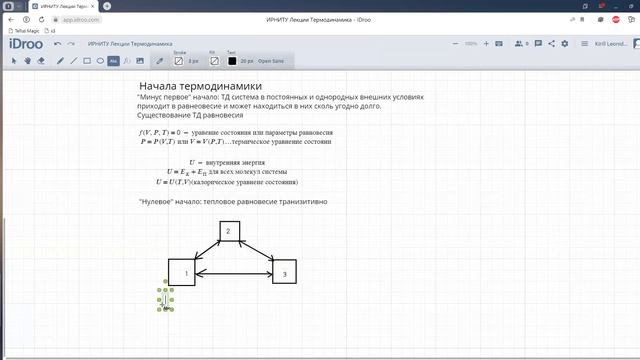This screenshot has width=640, height=360.
Task: Select the pen drawing tool
Action: 60,61
